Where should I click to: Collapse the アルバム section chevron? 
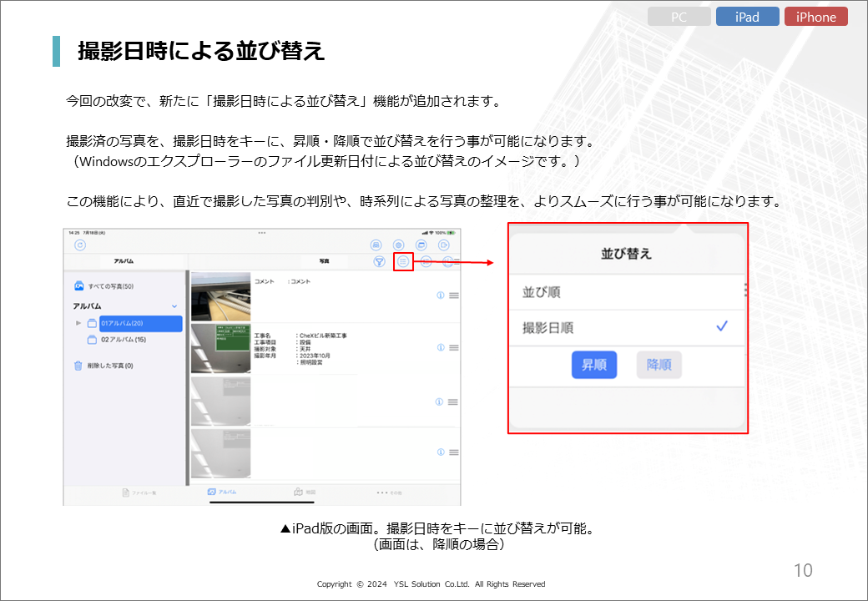[x=174, y=306]
